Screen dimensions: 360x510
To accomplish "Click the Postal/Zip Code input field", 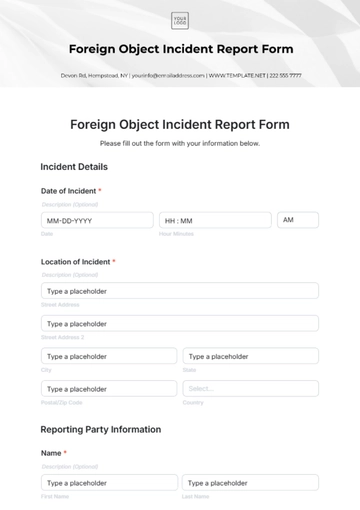I will 109,389.
